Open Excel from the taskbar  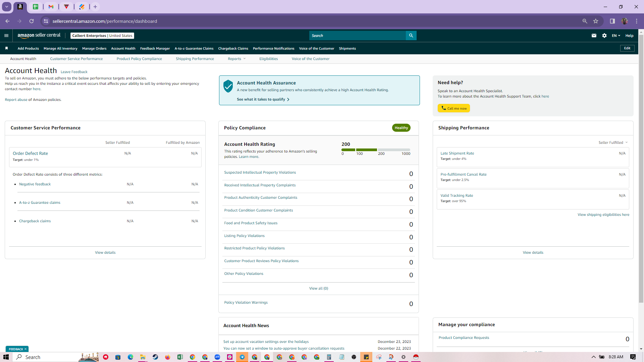(180, 357)
